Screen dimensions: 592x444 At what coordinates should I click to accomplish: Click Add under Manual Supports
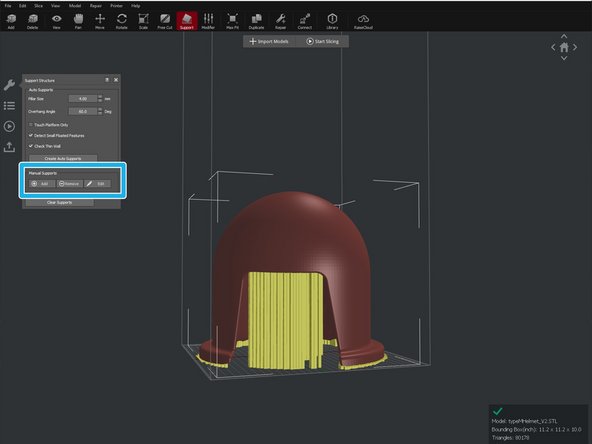(x=41, y=183)
